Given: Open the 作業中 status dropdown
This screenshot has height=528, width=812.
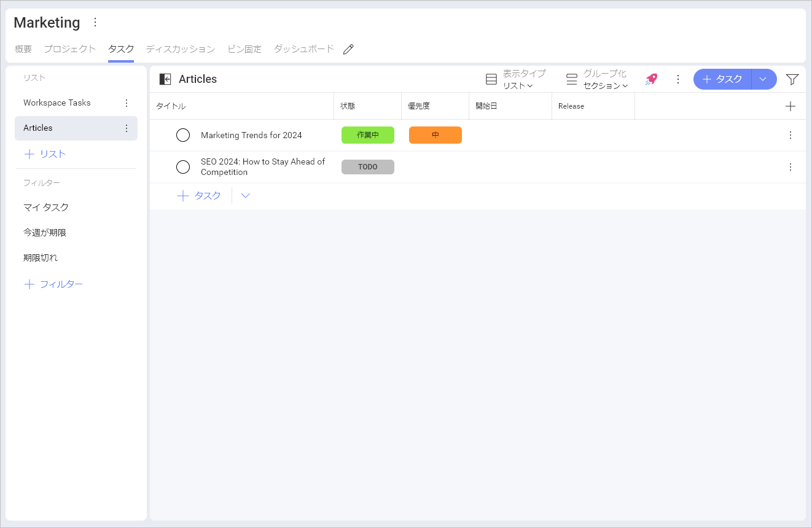Looking at the screenshot, I should tap(368, 135).
